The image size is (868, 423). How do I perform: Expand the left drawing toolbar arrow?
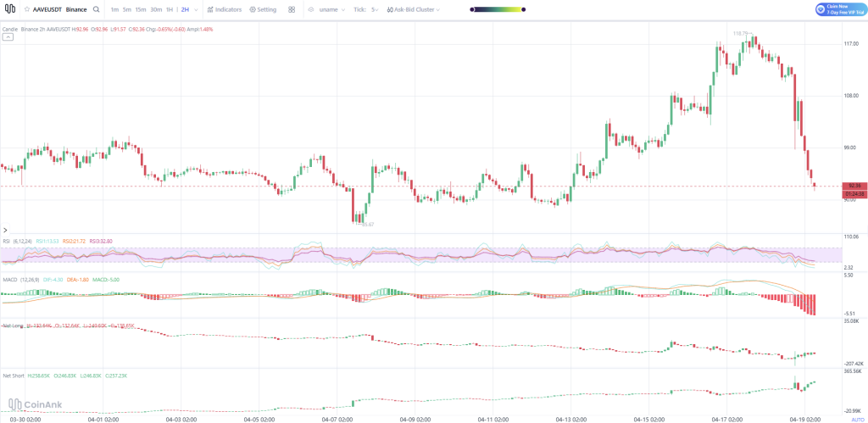[6, 229]
